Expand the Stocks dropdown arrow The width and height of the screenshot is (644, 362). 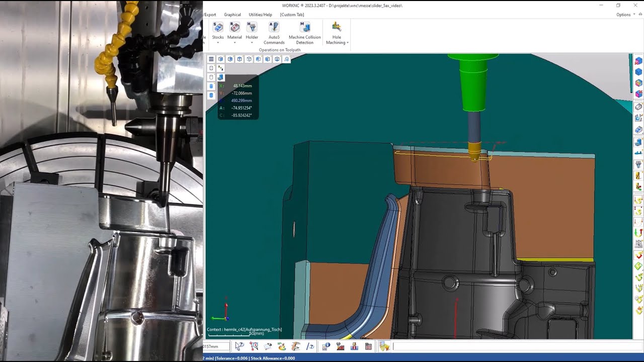pos(218,43)
